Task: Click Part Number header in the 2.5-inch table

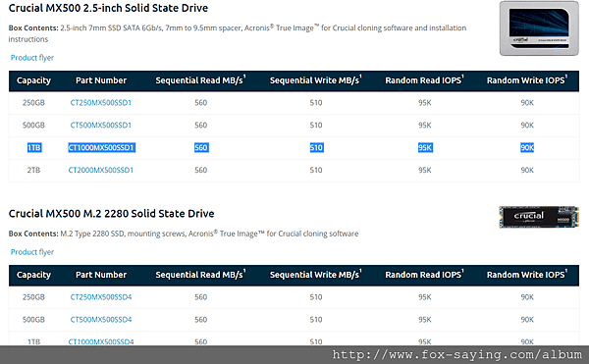Action: click(101, 80)
